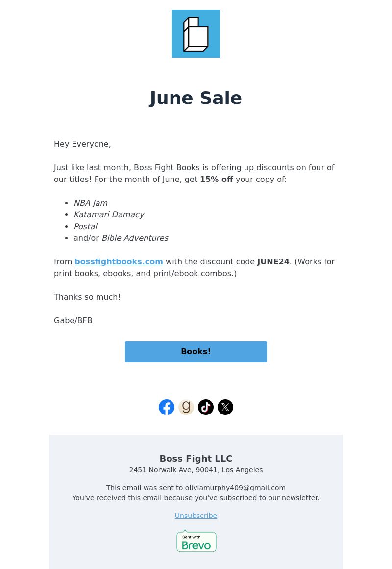Image resolution: width=392 pixels, height=569 pixels.
Task: Select the NBA Jam list item
Action: (x=91, y=203)
